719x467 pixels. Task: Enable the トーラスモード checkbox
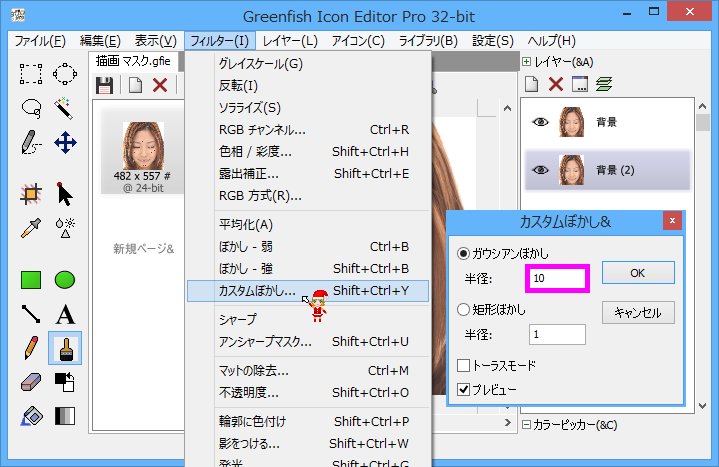click(463, 366)
